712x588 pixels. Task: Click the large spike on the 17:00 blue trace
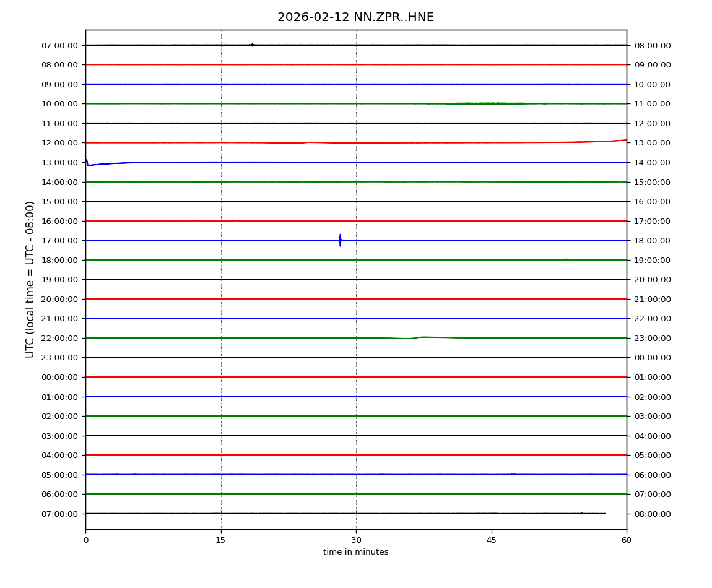pyautogui.click(x=340, y=240)
